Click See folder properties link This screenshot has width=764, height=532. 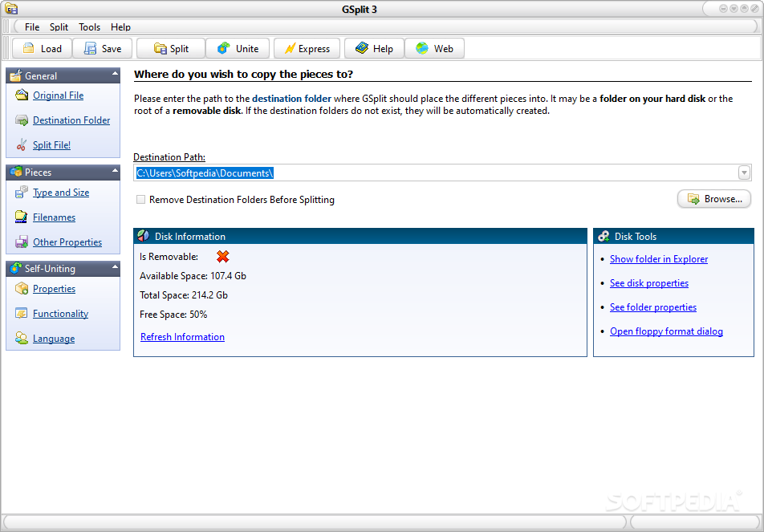(x=653, y=307)
